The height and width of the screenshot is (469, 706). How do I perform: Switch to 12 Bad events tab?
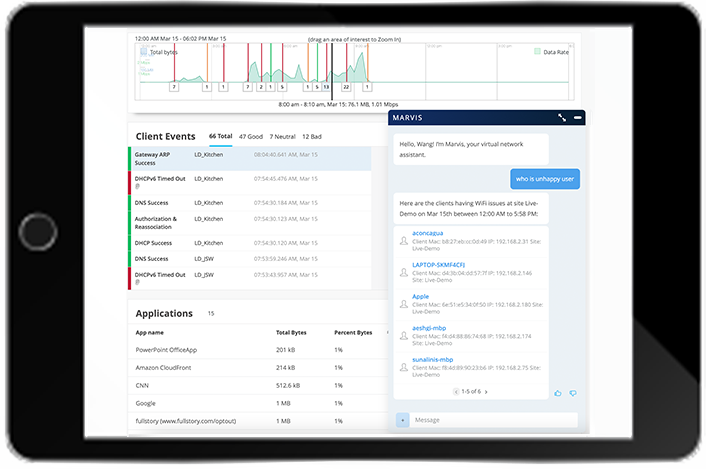(312, 135)
